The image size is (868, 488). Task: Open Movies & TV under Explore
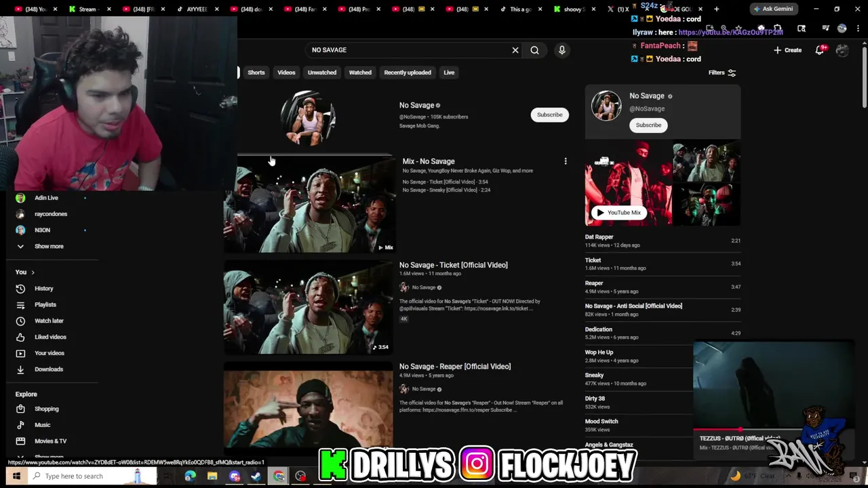pos(50,441)
